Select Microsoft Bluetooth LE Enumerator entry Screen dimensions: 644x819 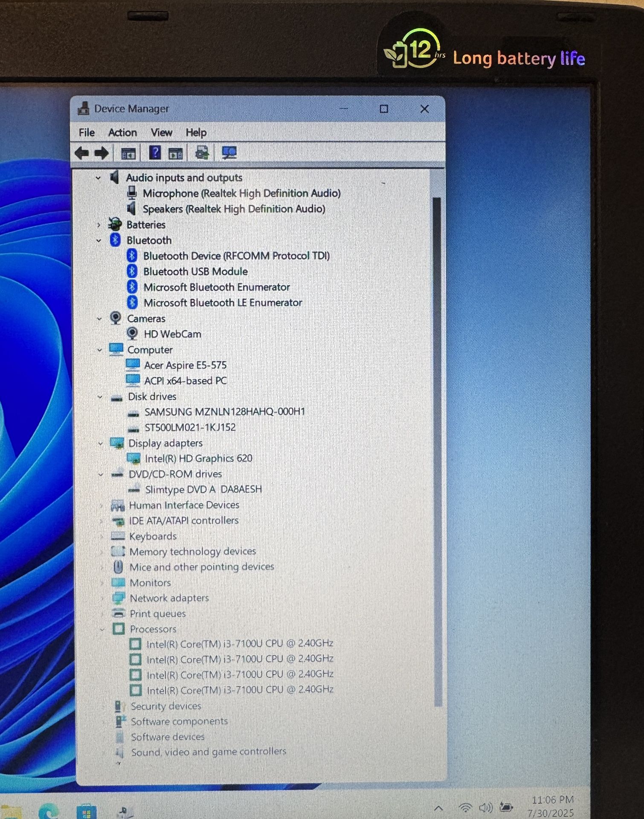coord(223,303)
